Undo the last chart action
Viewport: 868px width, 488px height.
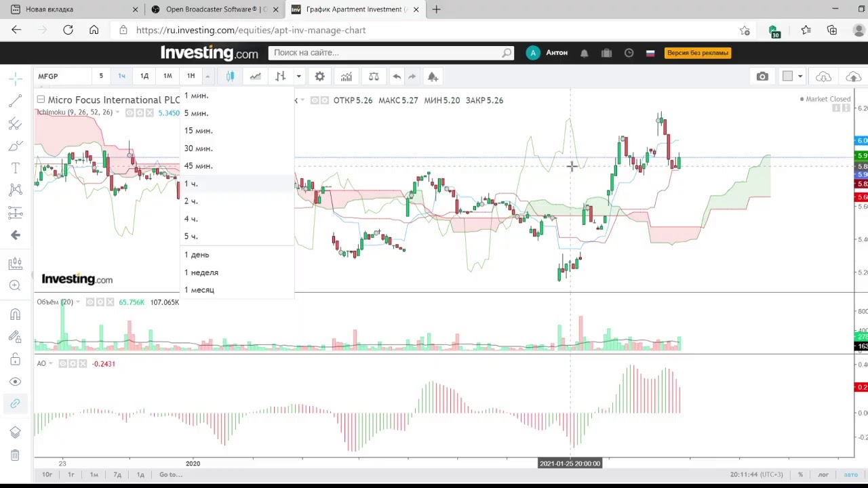397,77
